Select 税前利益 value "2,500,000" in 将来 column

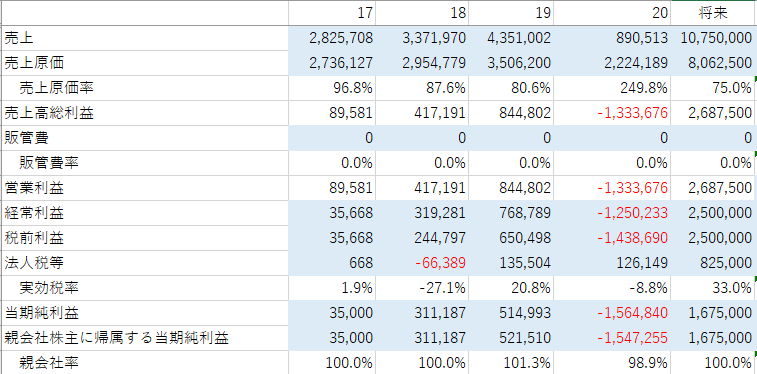click(712, 238)
